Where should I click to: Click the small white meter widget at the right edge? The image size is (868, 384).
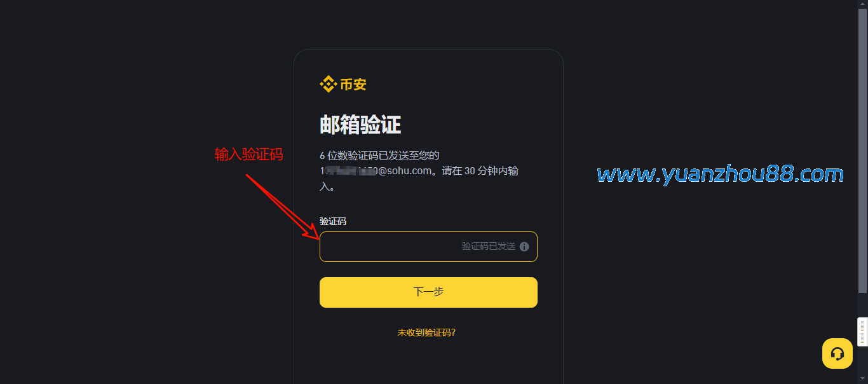pyautogui.click(x=862, y=332)
